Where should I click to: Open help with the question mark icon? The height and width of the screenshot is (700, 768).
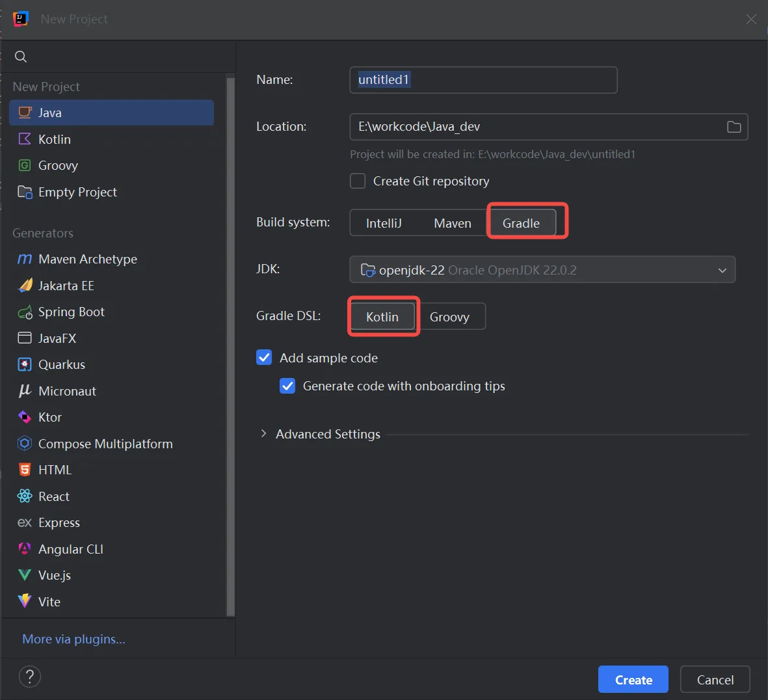coord(30,677)
